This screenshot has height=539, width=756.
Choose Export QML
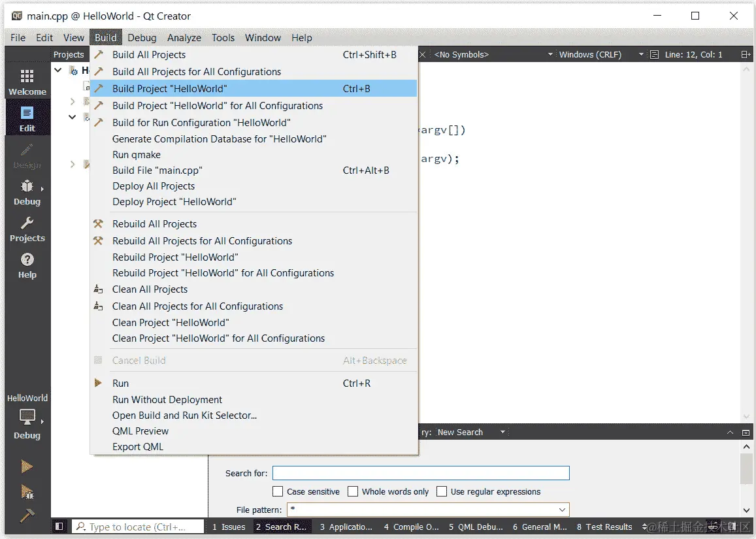254,447
